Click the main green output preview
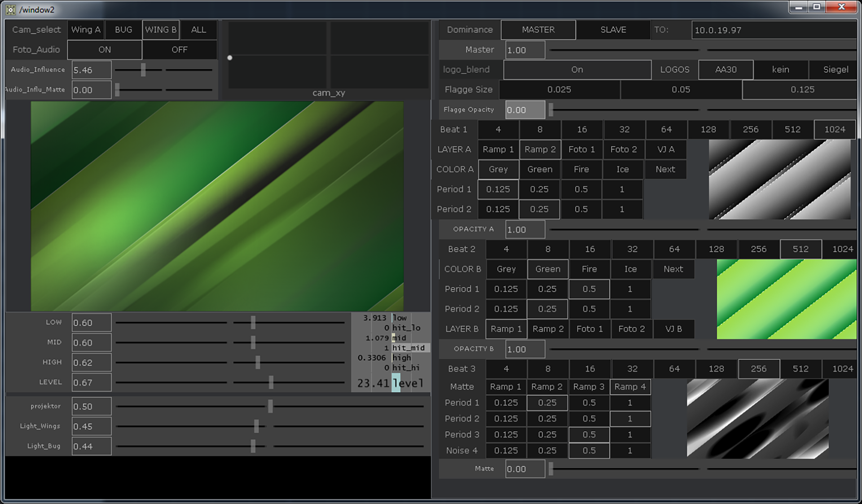 [x=217, y=206]
